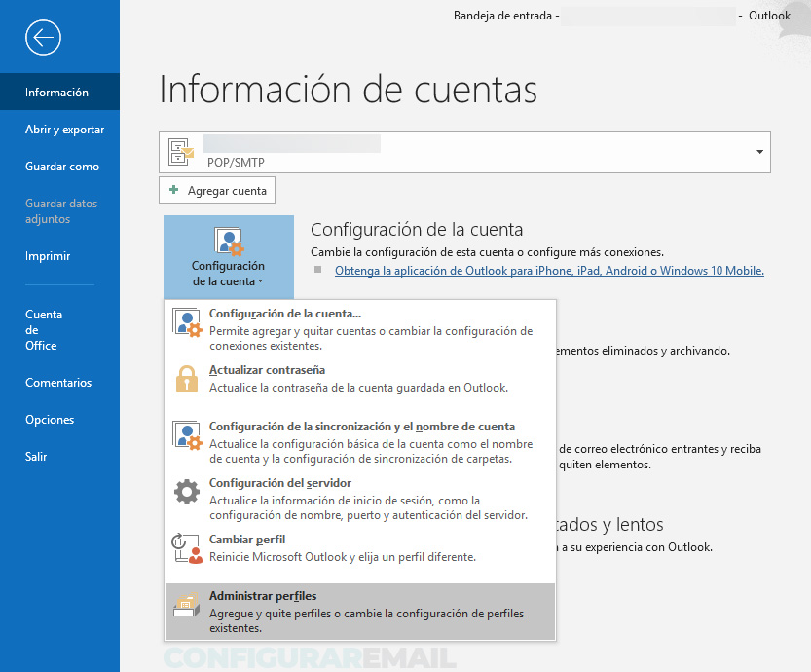Open Comentarios in the sidebar

pyautogui.click(x=60, y=383)
